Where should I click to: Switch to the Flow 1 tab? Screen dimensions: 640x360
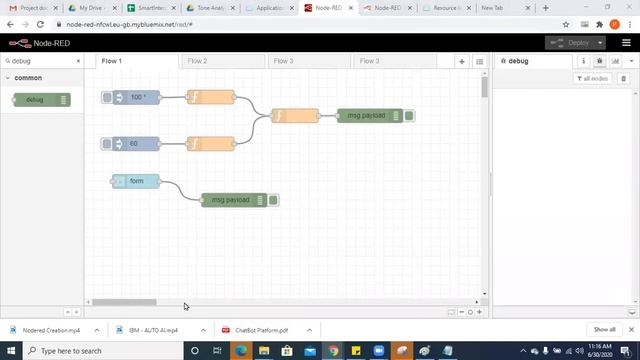click(x=137, y=61)
